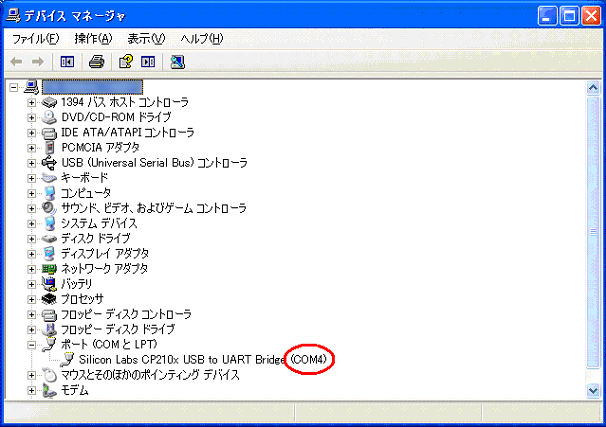Click the vertical scrollbar thumb

[593, 232]
